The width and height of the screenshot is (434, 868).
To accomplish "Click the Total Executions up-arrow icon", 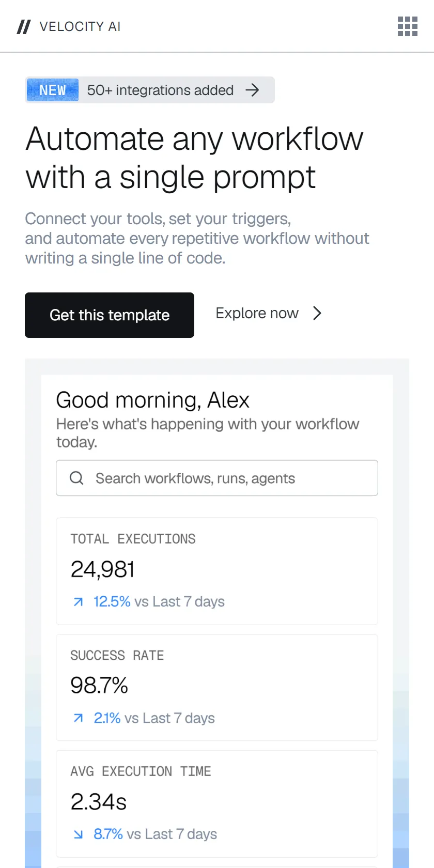I will click(x=78, y=602).
